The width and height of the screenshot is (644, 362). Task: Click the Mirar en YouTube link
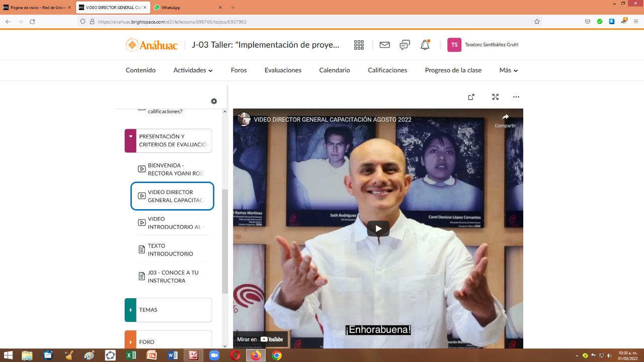click(260, 339)
